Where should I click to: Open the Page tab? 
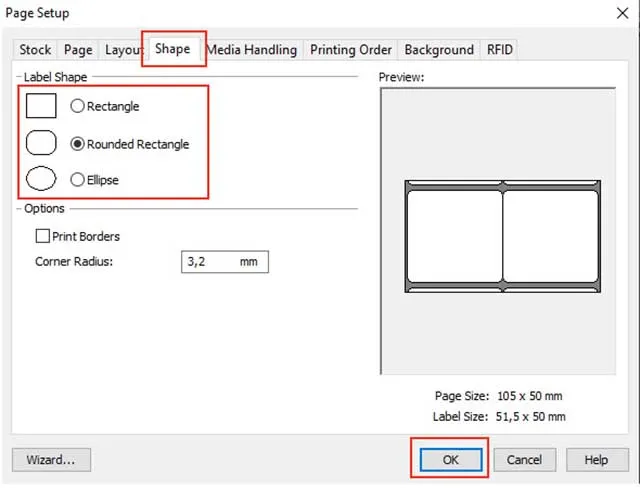point(78,49)
